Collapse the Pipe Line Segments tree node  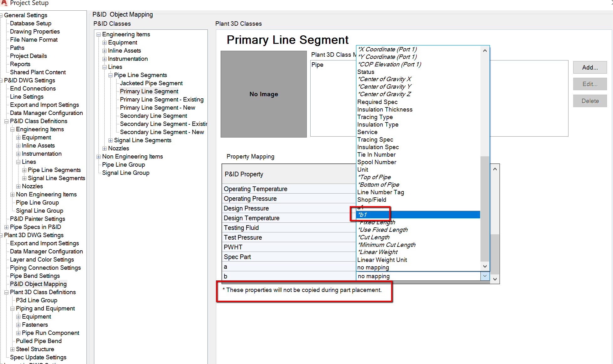(111, 75)
